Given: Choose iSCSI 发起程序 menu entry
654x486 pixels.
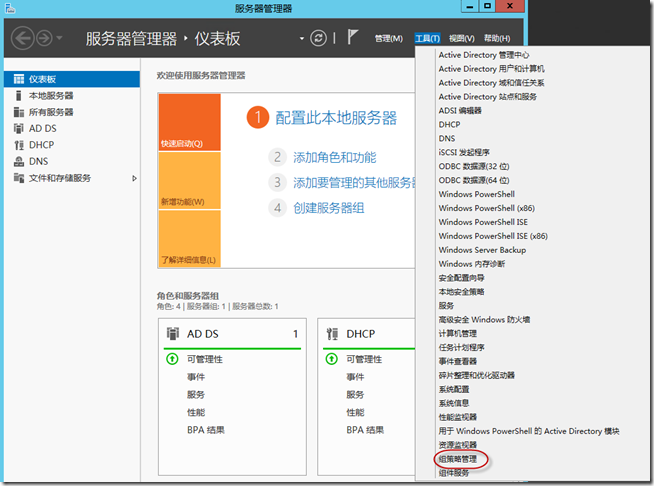Looking at the screenshot, I should point(464,152).
